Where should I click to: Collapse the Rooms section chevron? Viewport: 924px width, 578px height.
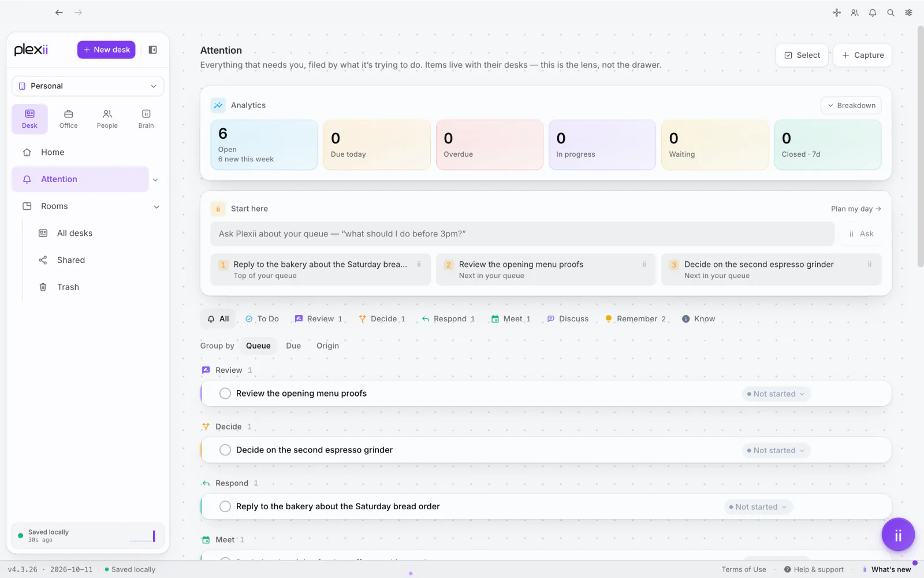[x=156, y=207]
